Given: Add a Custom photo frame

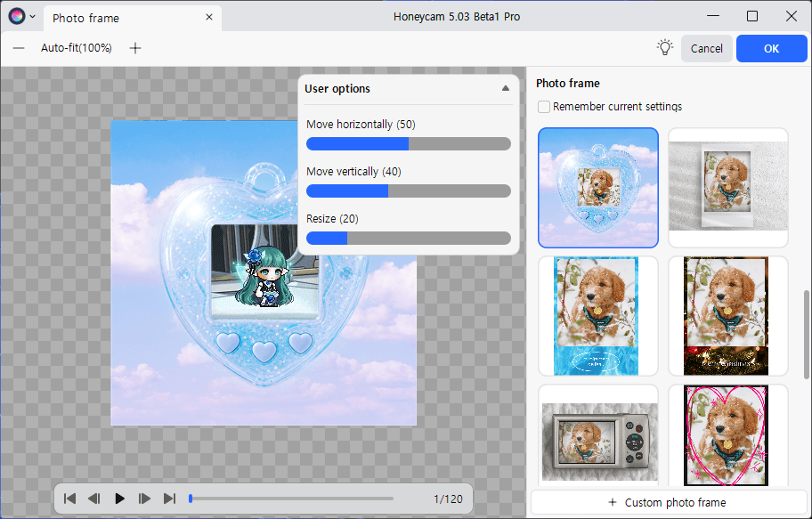Looking at the screenshot, I should tap(668, 502).
